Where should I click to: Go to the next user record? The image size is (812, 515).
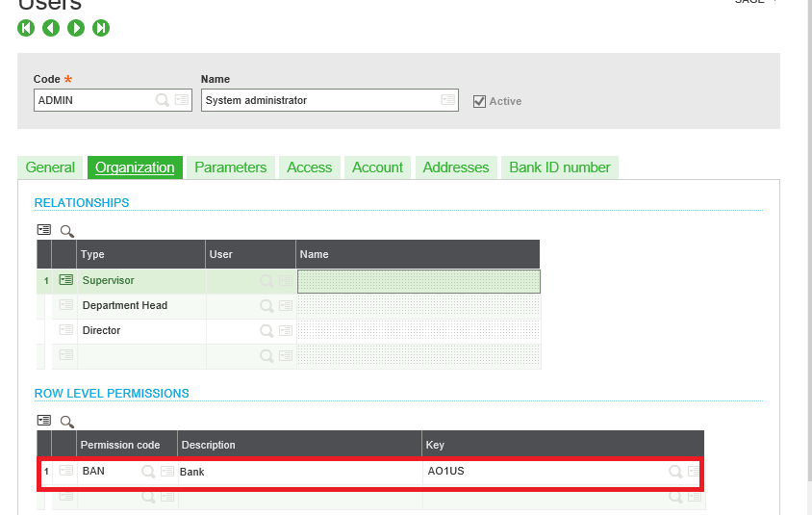[x=76, y=28]
